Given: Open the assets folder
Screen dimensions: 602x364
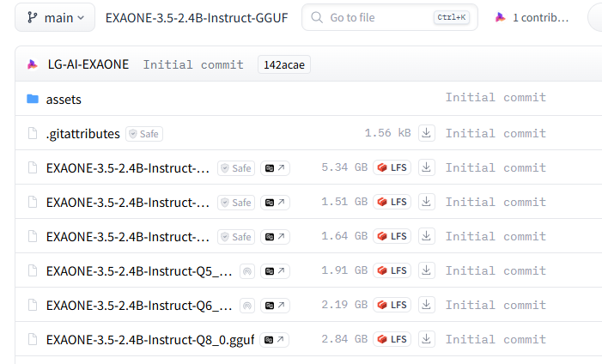Looking at the screenshot, I should pos(64,100).
